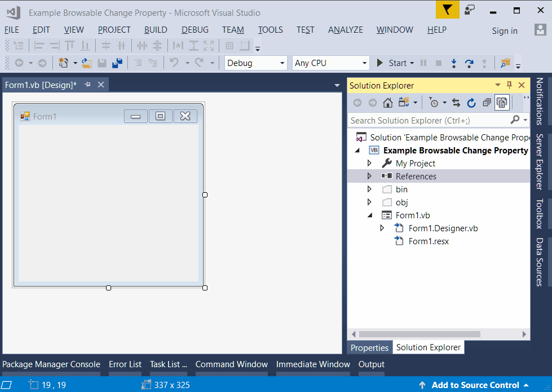552x392 pixels.
Task: Open the FILE menu
Action: coord(12,30)
